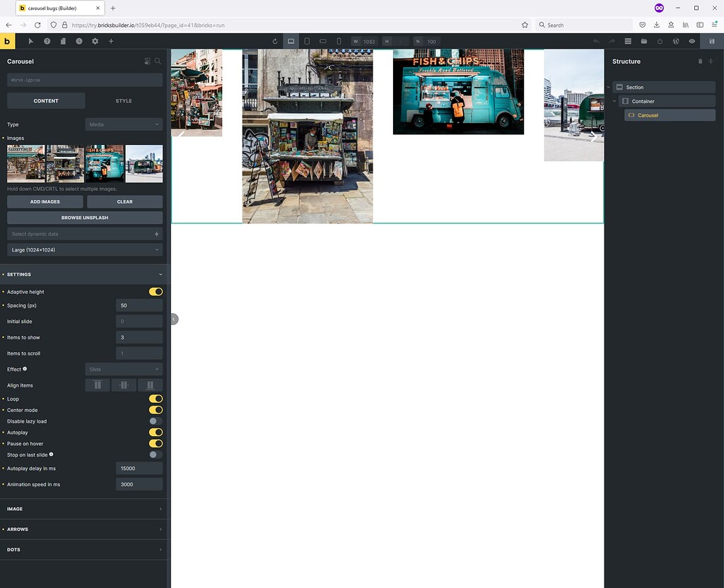Viewport: 724px width, 588px height.
Task: Save the page with the floppy disk icon
Action: (x=712, y=41)
